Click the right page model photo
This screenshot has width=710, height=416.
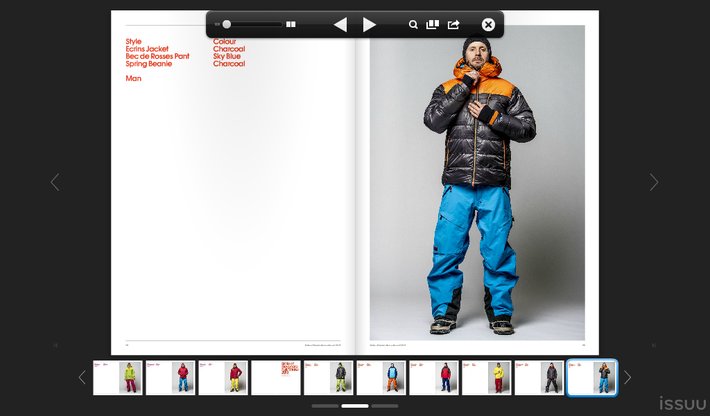(x=477, y=182)
